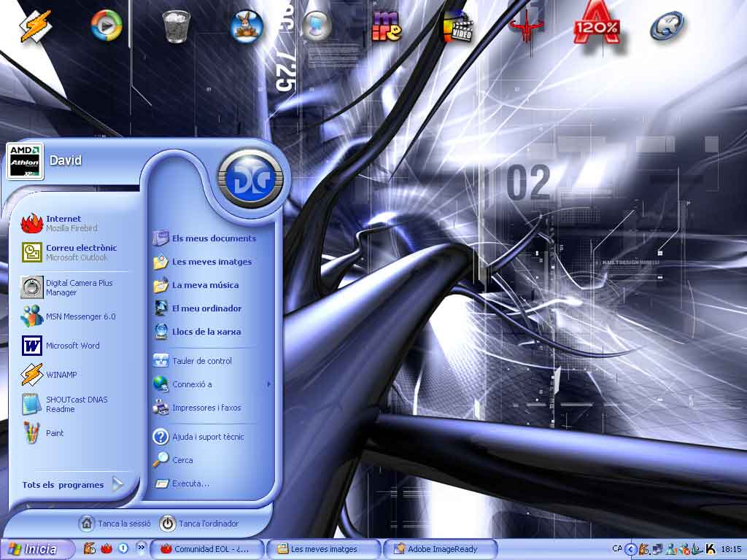Show hidden system tray icons
This screenshot has height=560, width=747.
pos(631,549)
